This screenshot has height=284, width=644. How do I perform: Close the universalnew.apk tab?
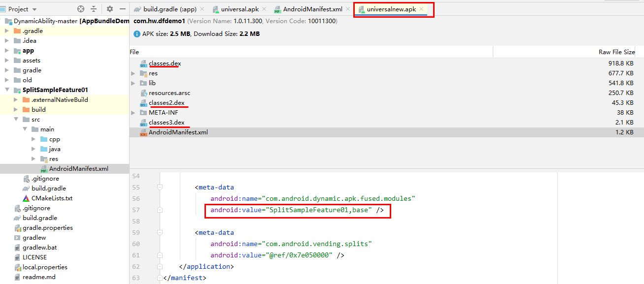(x=421, y=9)
